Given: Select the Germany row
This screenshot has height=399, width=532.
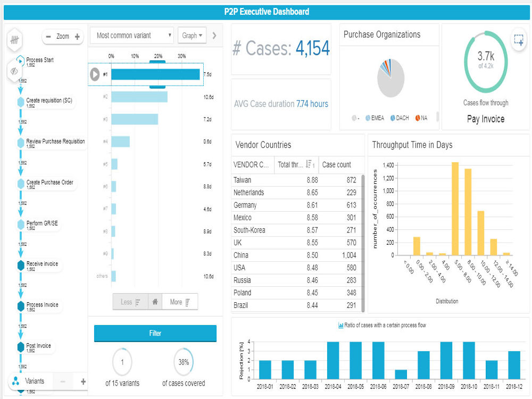Looking at the screenshot, I should 296,205.
